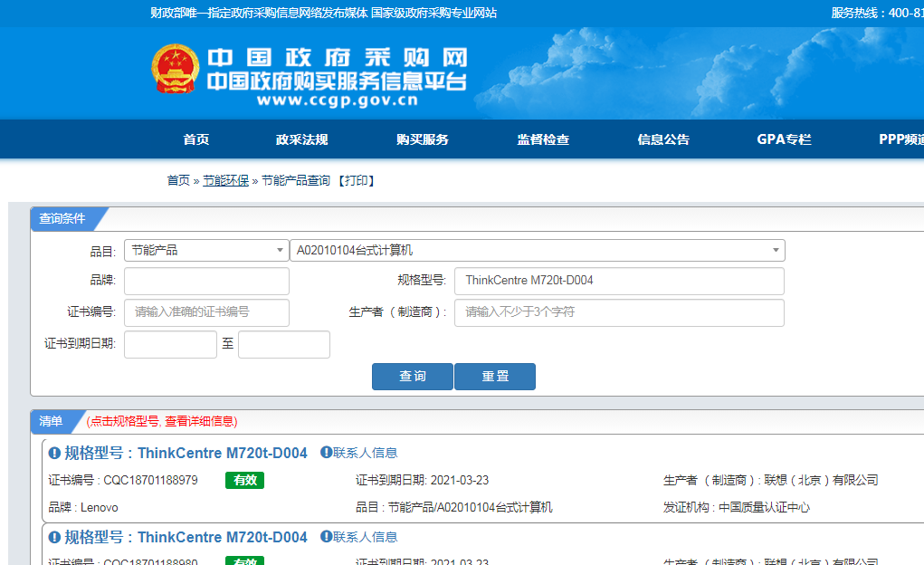
Task: Click contact info icon in first result
Action: (x=326, y=453)
